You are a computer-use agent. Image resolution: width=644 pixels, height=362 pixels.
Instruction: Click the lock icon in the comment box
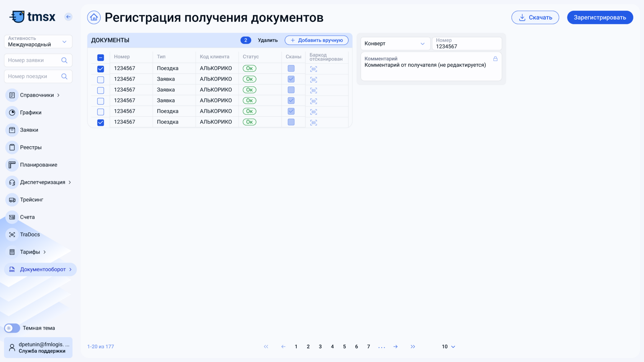tap(495, 59)
